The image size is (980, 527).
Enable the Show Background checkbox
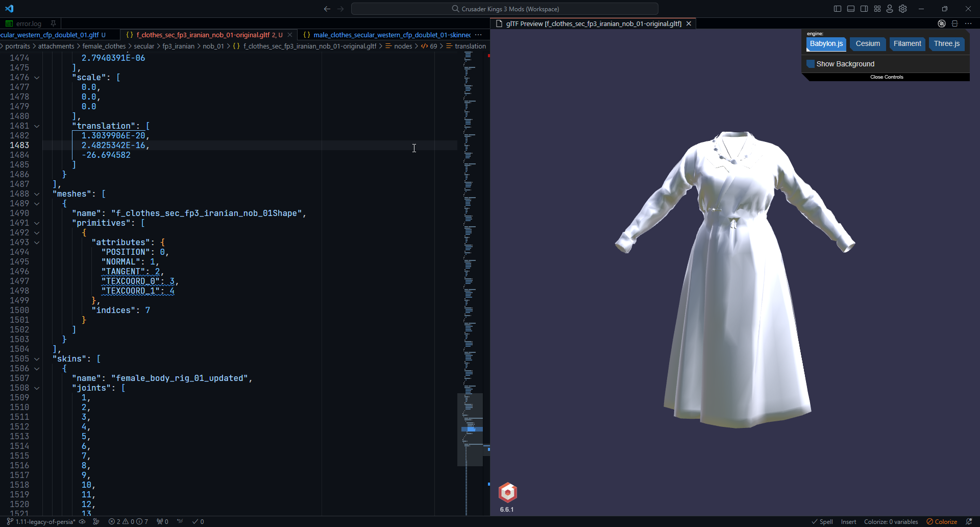pos(811,64)
